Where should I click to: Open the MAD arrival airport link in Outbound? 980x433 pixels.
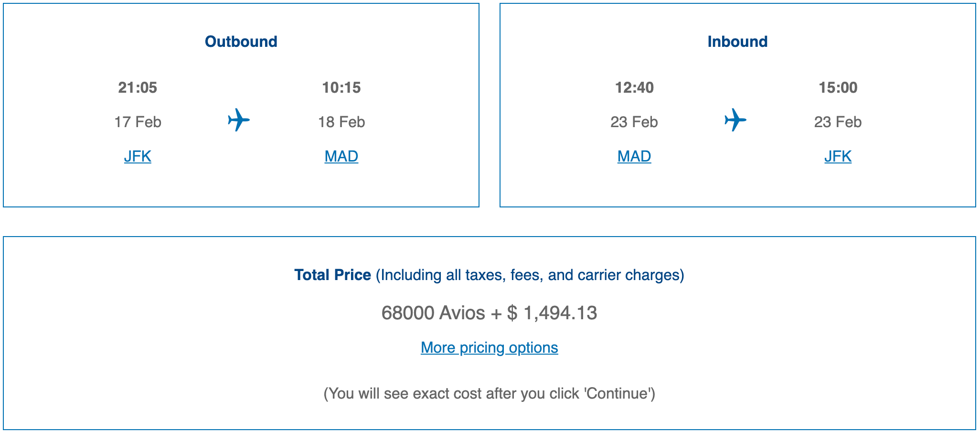pyautogui.click(x=341, y=156)
